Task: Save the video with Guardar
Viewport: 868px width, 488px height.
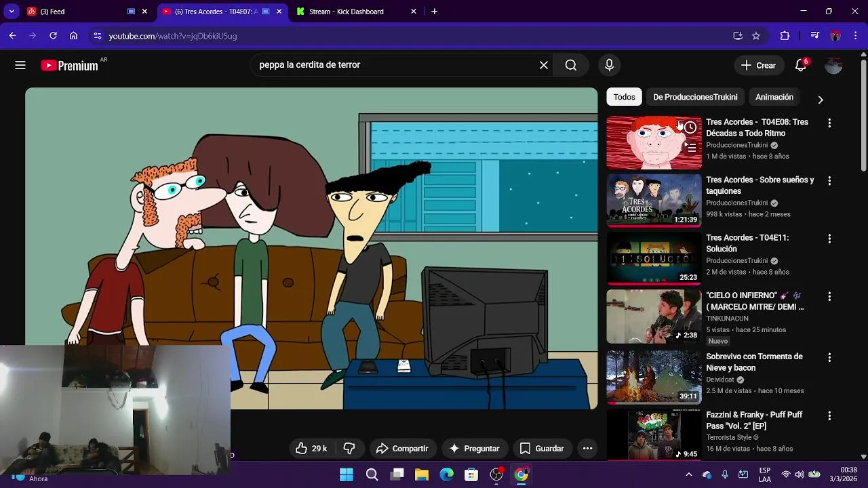Action: coord(541,449)
